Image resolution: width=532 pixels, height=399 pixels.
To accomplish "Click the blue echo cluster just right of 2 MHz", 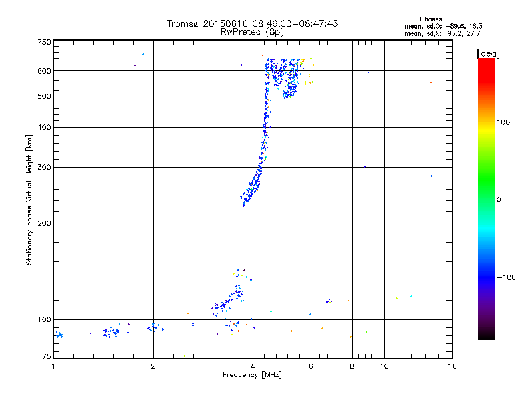I will coord(155,327).
